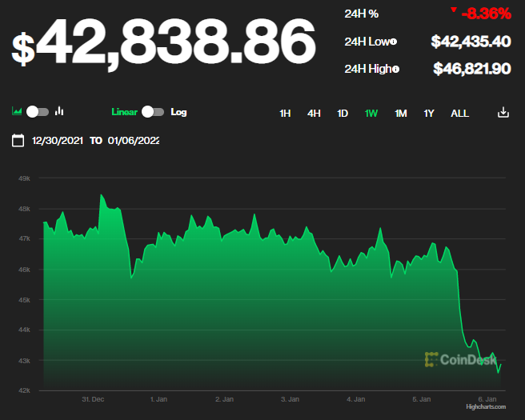Open the calendar date picker icon
This screenshot has height=420, width=525.
click(x=18, y=141)
